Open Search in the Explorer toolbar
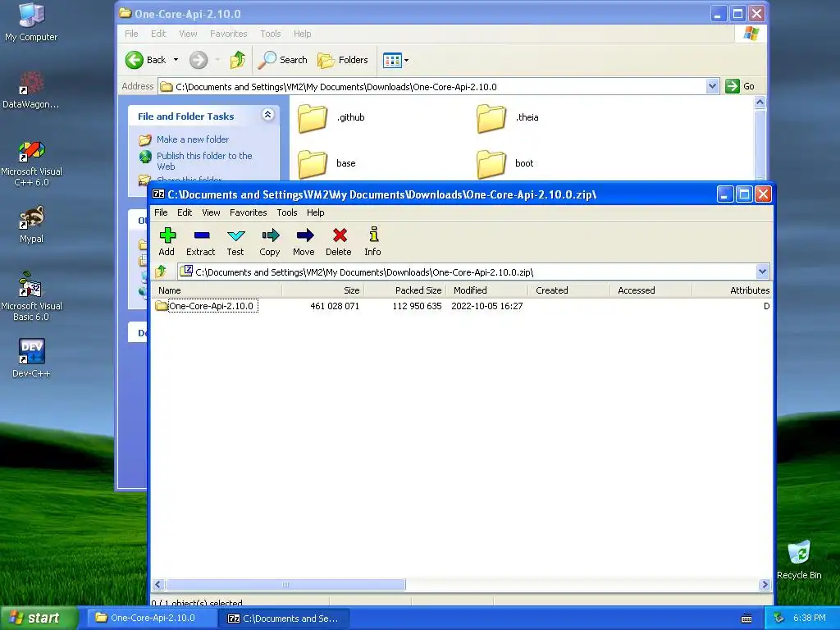Viewport: 840px width, 630px height. click(282, 60)
